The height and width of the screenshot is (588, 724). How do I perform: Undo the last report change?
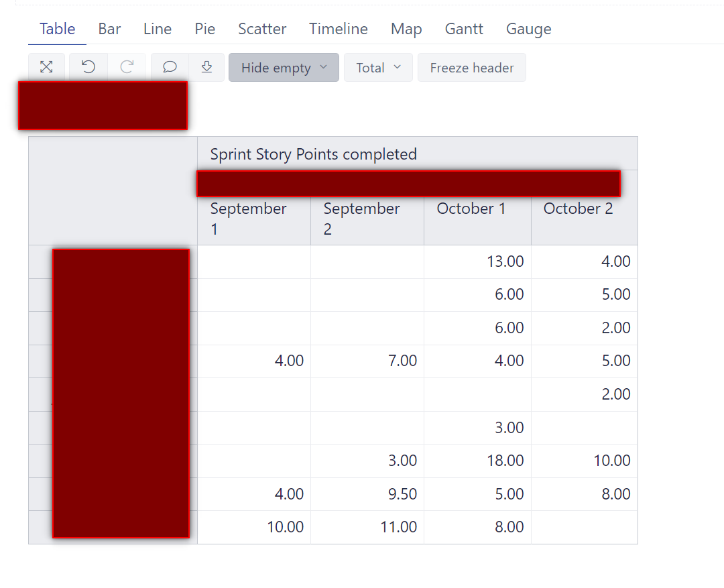[x=88, y=67]
